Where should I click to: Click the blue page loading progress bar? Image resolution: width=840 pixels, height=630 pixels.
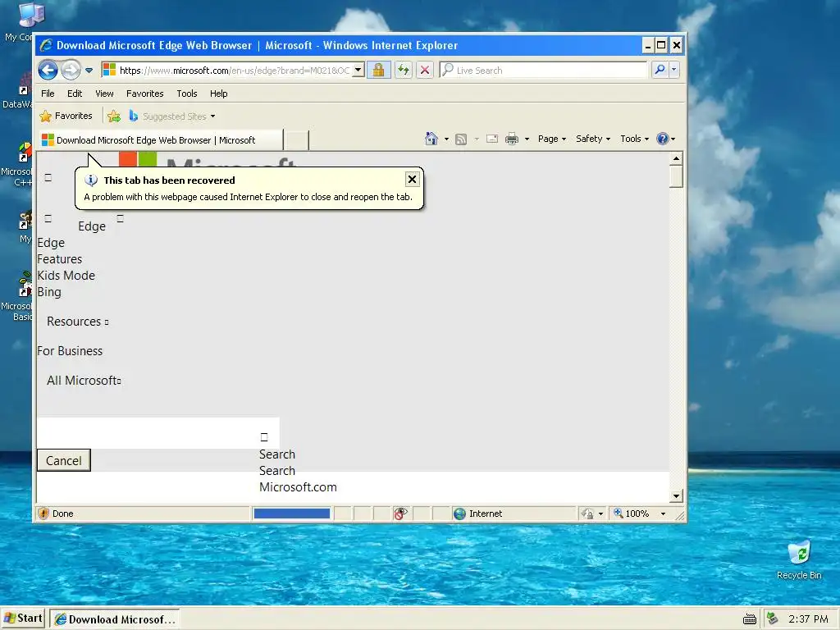pos(291,514)
